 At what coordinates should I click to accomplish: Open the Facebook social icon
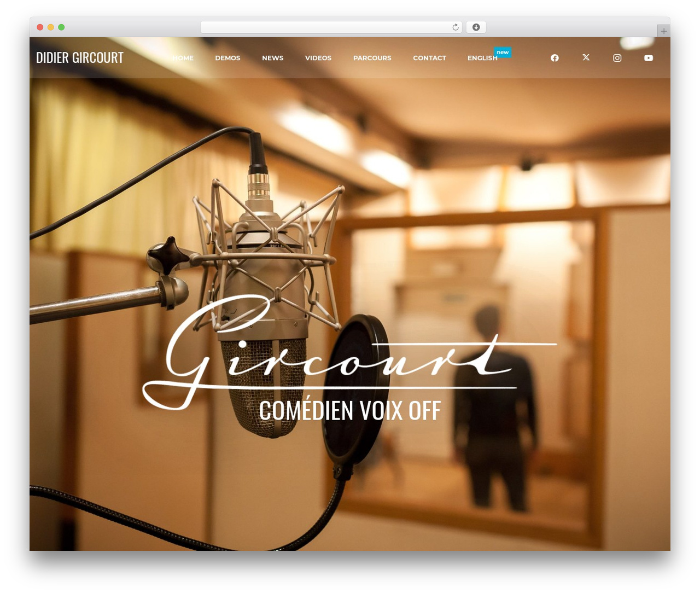click(x=555, y=58)
